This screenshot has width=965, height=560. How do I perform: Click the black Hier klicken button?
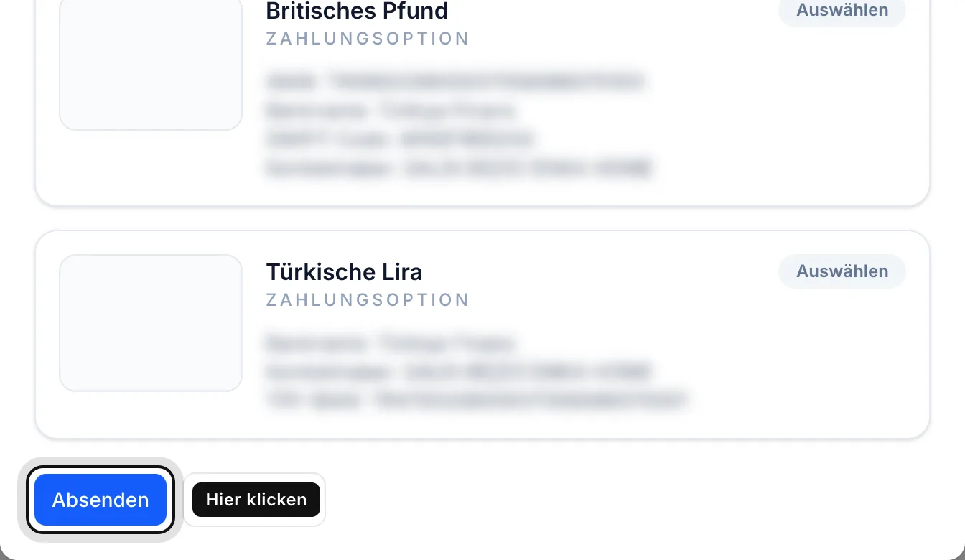(256, 500)
